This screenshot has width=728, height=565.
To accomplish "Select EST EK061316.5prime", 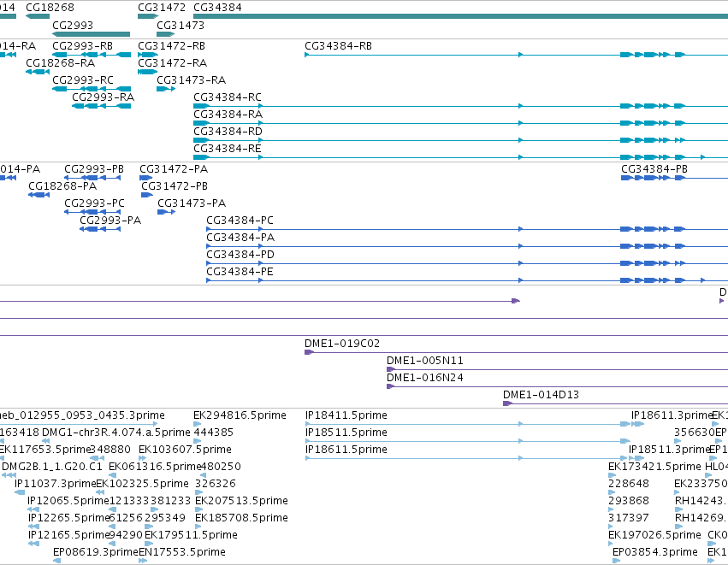I will [x=155, y=467].
